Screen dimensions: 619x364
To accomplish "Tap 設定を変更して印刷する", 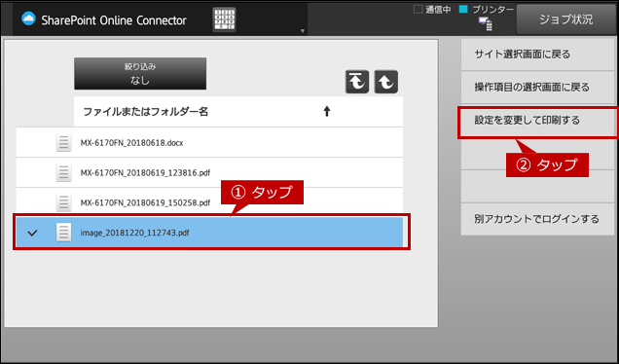I will click(x=537, y=121).
